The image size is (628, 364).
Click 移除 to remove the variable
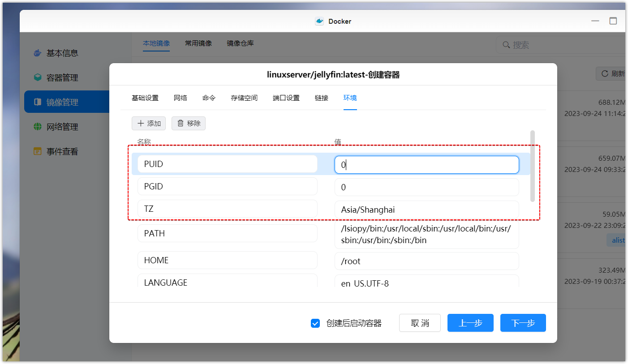(x=189, y=123)
